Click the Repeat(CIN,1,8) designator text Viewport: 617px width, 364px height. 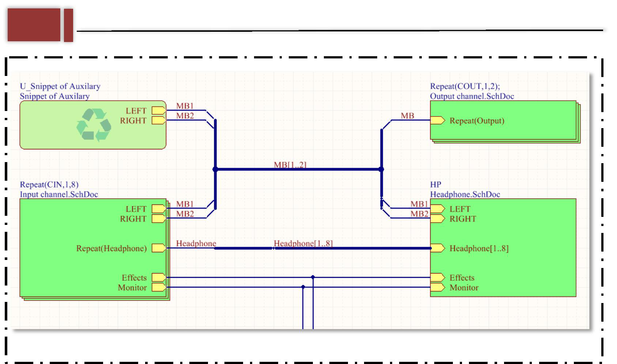49,184
